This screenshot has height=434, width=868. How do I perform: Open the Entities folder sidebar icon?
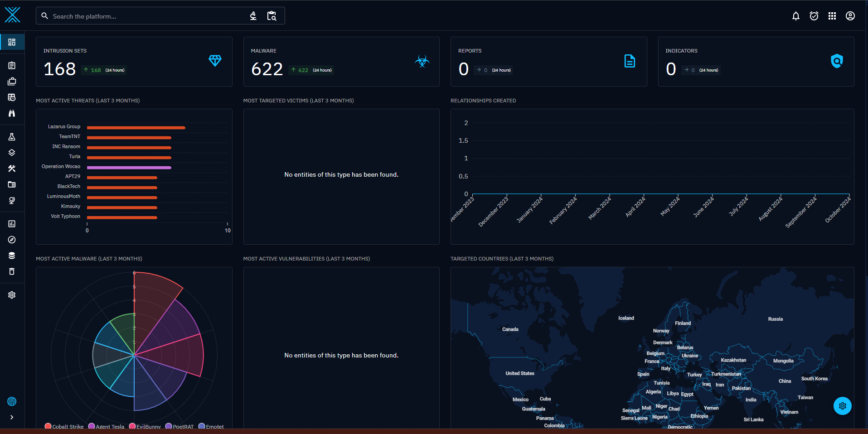coord(12,184)
